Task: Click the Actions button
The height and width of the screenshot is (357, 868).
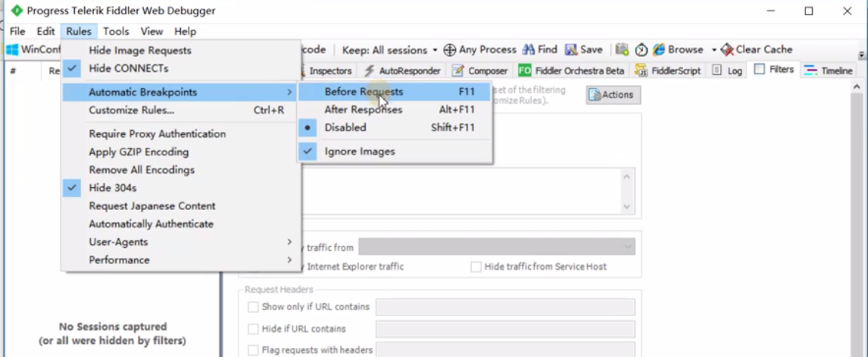Action: [x=614, y=95]
